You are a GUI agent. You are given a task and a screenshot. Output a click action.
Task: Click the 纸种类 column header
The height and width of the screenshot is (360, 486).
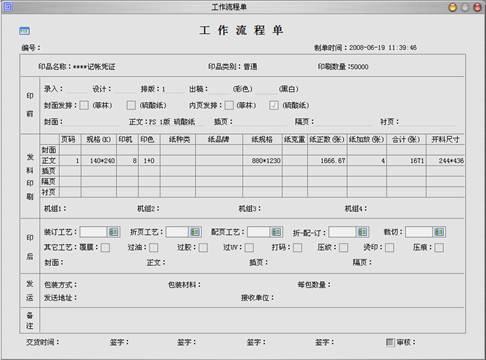click(x=178, y=139)
